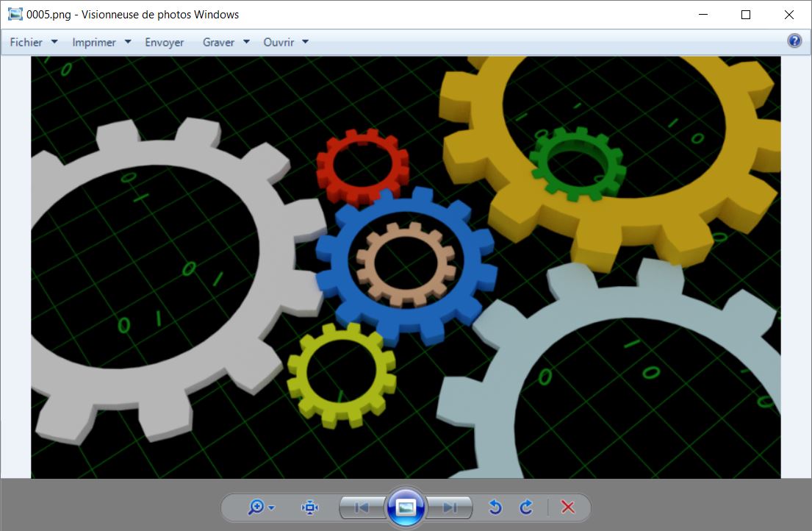Rotate image counterclockwise
Image resolution: width=812 pixels, height=531 pixels.
495,507
